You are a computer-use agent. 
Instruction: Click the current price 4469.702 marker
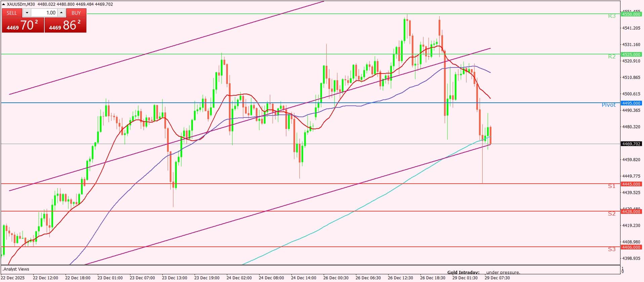[631, 144]
